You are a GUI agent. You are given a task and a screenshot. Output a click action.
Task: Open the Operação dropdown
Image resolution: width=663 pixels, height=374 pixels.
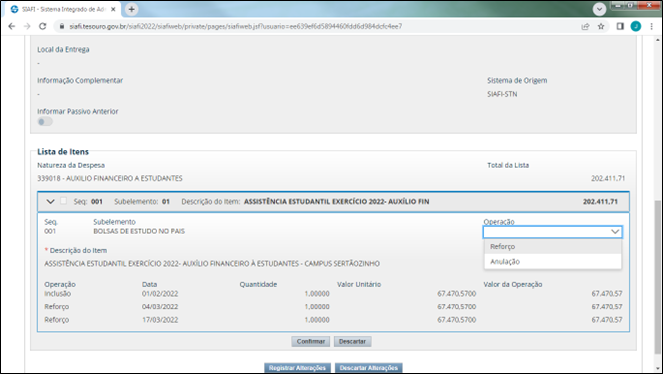tap(552, 232)
